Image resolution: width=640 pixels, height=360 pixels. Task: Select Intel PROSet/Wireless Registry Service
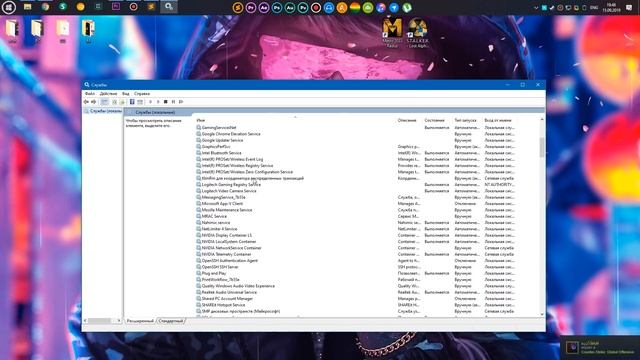355,166
